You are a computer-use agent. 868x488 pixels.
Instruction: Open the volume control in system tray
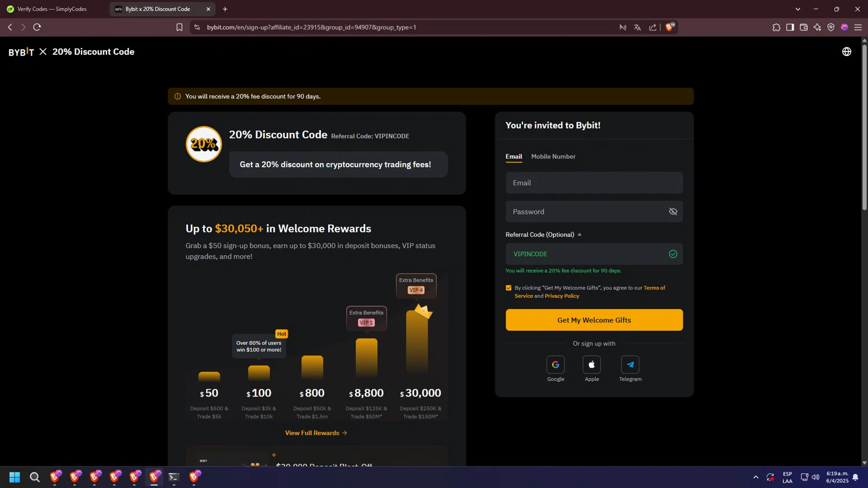coord(815,478)
